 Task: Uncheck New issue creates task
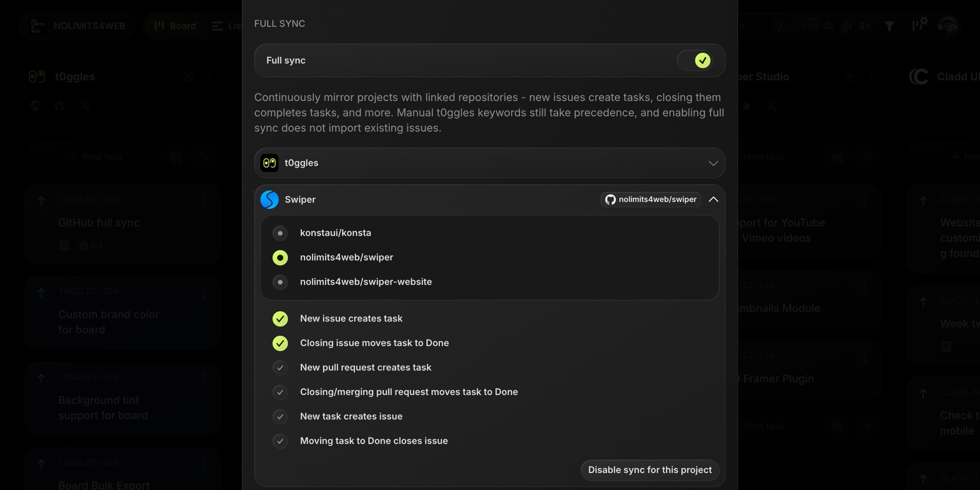click(x=280, y=319)
